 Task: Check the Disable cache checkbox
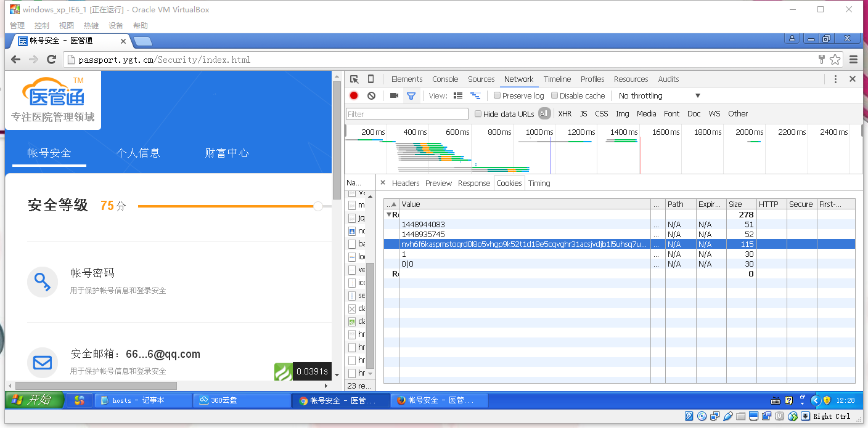tap(554, 95)
